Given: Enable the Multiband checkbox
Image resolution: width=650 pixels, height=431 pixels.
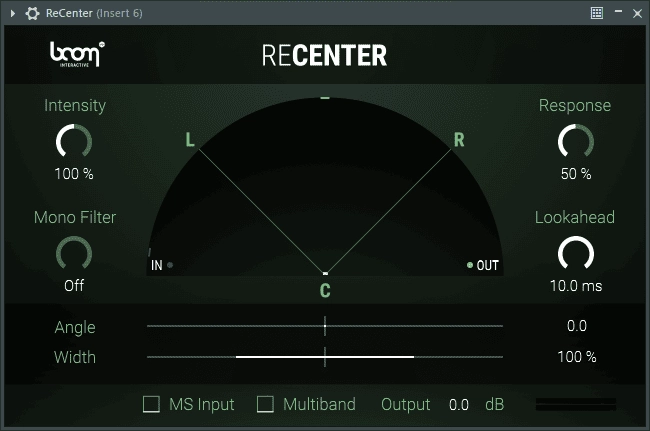Looking at the screenshot, I should coord(265,404).
